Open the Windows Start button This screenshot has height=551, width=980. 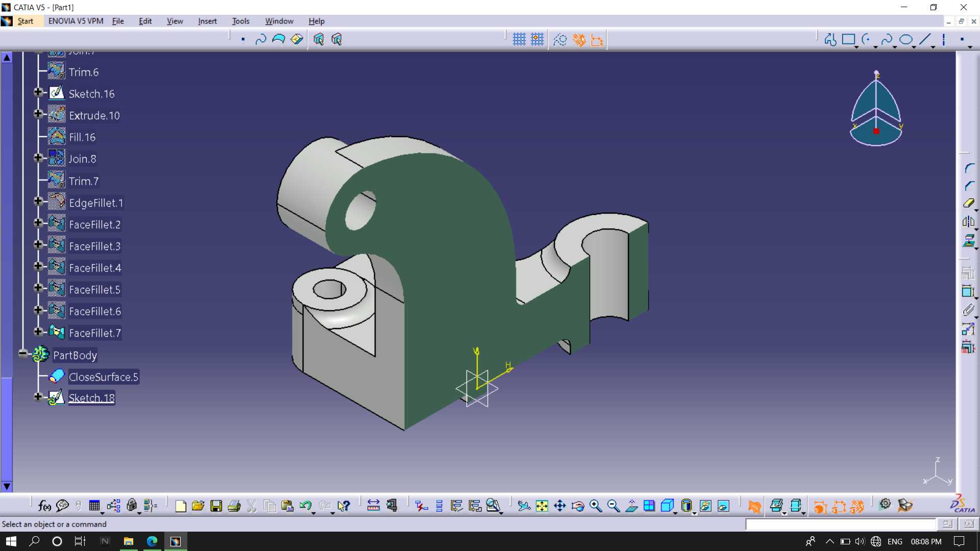tap(11, 541)
